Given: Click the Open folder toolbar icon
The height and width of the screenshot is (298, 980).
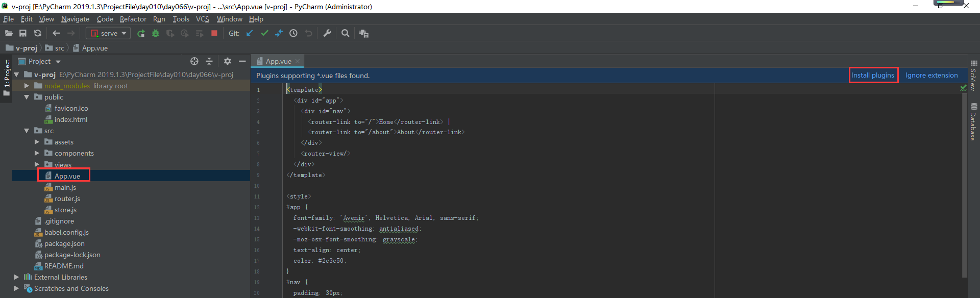Looking at the screenshot, I should [x=9, y=33].
